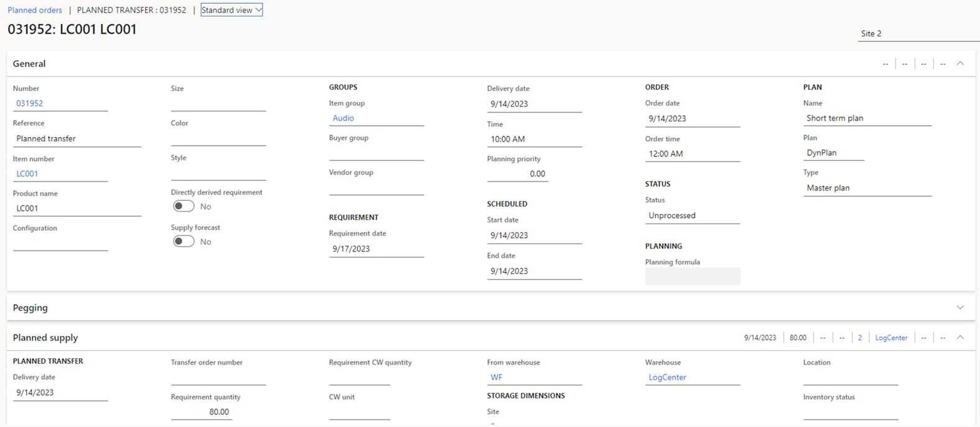Image resolution: width=980 pixels, height=427 pixels.
Task: Click LogCenter in Planned supply header summary
Action: (891, 337)
